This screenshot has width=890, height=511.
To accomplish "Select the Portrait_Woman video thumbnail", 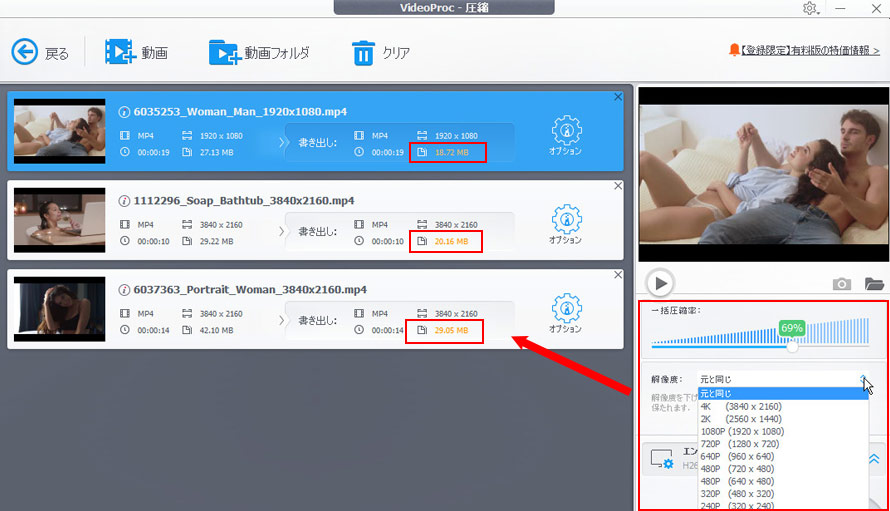I will [x=60, y=309].
